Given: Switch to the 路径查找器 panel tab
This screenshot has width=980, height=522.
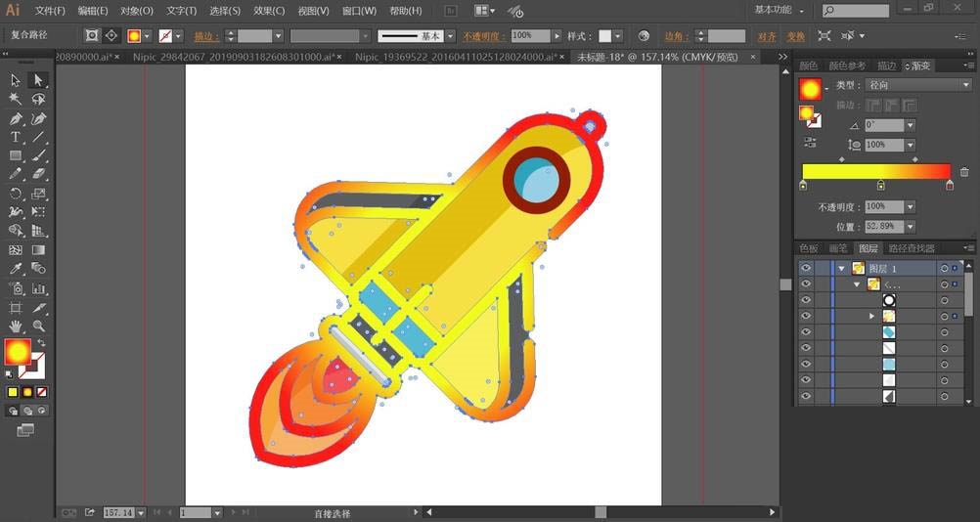Looking at the screenshot, I should [912, 248].
